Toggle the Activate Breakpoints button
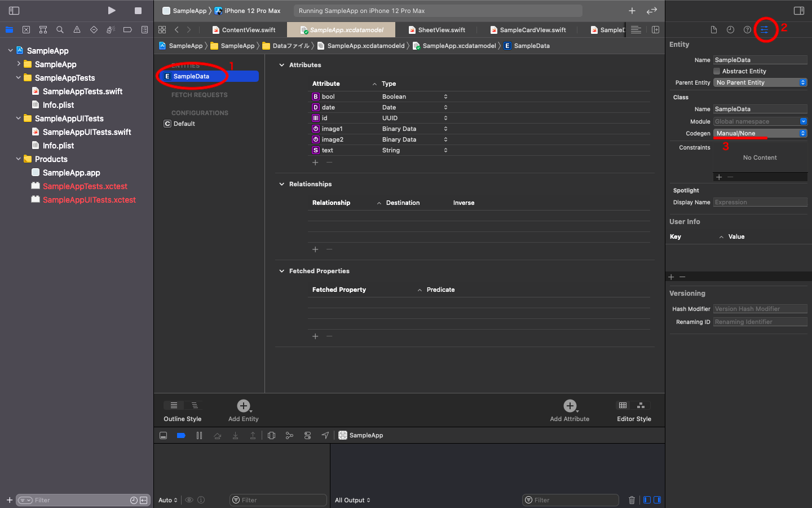812x508 pixels. pos(182,435)
